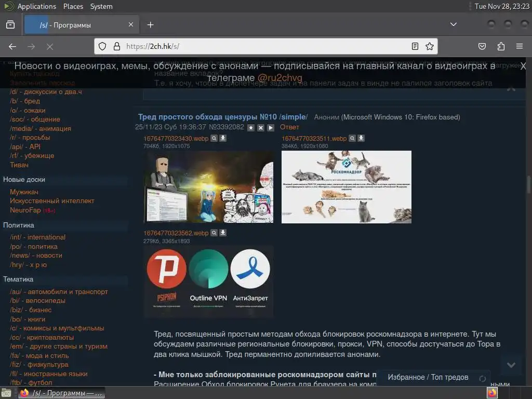Open /int/ - international board
This screenshot has height=399, width=532.
tap(37, 237)
